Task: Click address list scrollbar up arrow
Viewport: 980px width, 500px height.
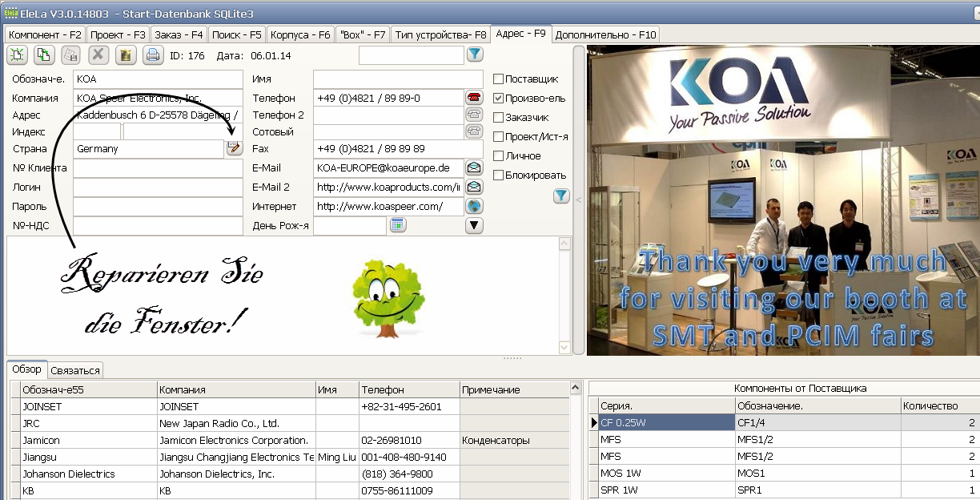Action: coord(575,389)
